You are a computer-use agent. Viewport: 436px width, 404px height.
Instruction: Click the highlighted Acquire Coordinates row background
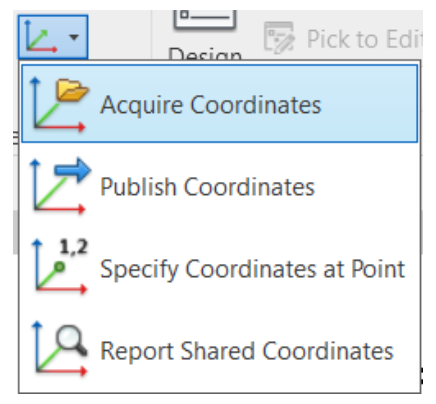coord(219,104)
